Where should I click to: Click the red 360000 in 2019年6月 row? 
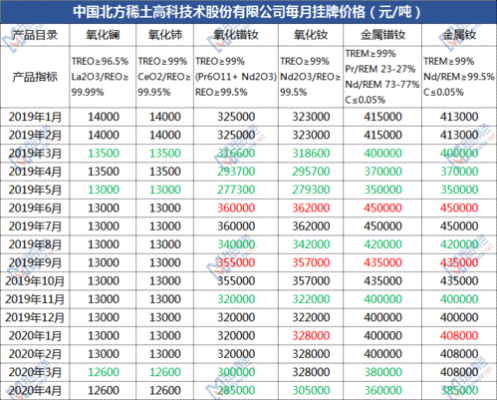point(236,208)
